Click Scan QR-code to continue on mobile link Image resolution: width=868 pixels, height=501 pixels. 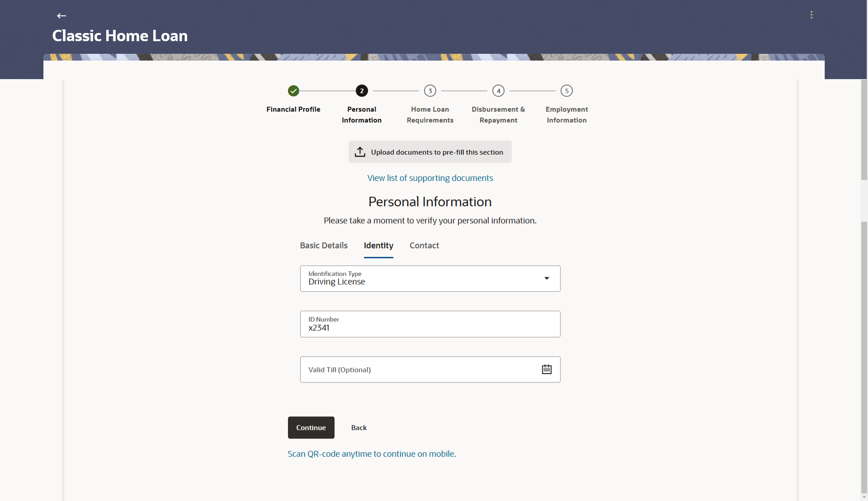(372, 454)
